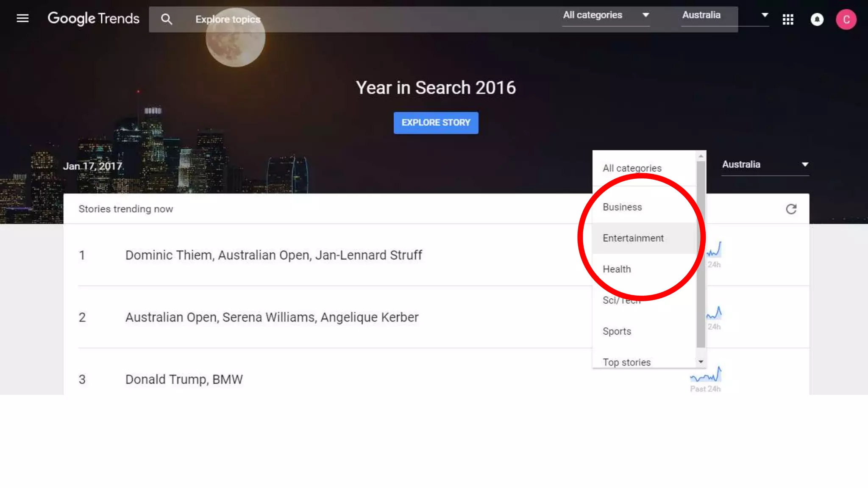This screenshot has width=868, height=488.
Task: Choose Sports in the category list
Action: 617,331
